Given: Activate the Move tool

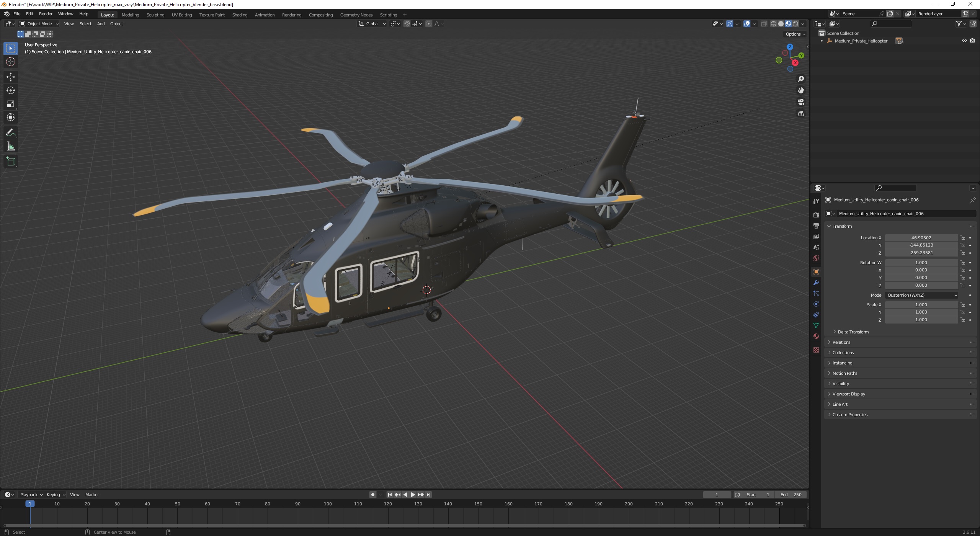Looking at the screenshot, I should 11,77.
